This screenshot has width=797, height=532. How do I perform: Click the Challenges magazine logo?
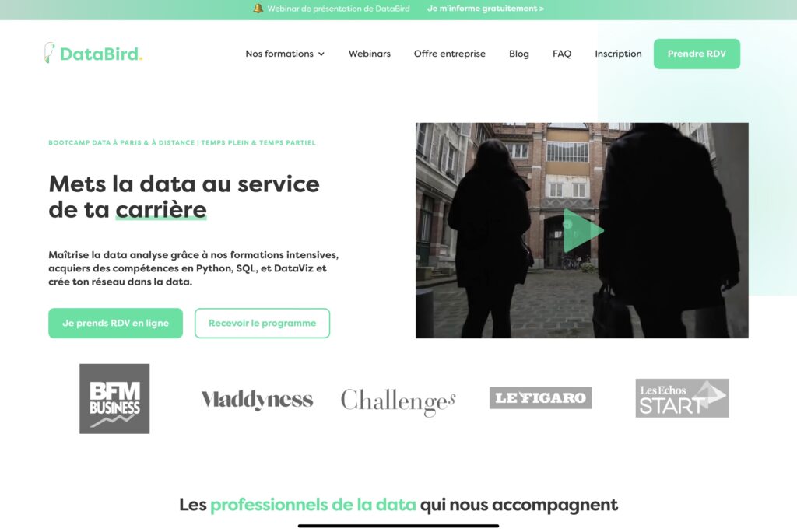coord(398,401)
